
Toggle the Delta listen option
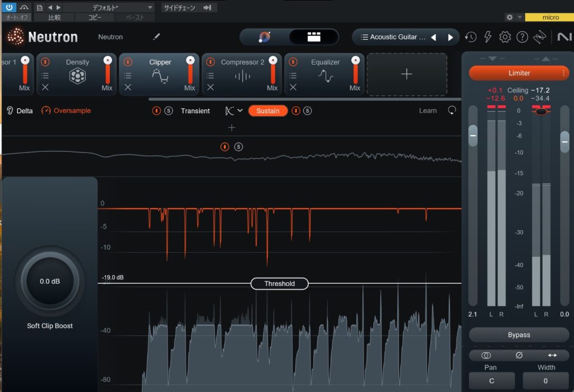20,110
